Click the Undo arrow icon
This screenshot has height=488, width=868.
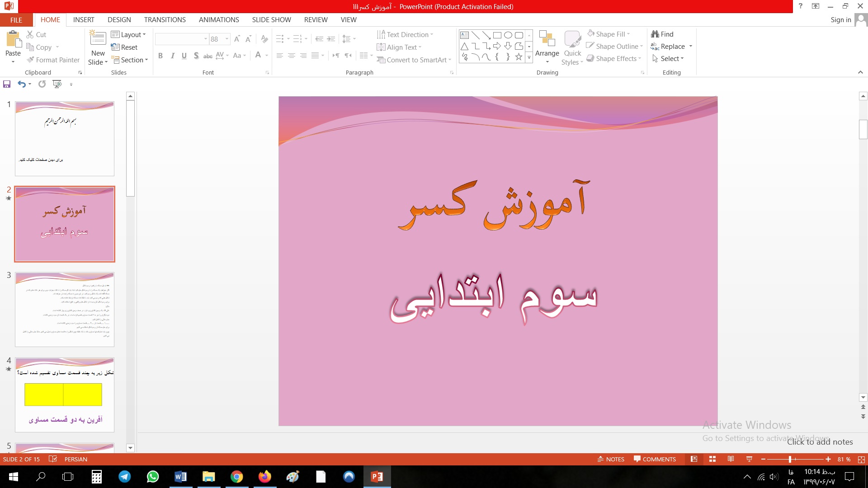[21, 84]
